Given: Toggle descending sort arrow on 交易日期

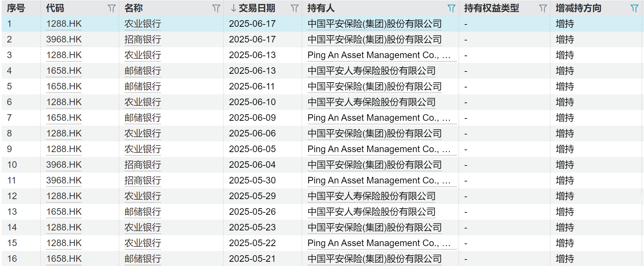Looking at the screenshot, I should point(233,8).
